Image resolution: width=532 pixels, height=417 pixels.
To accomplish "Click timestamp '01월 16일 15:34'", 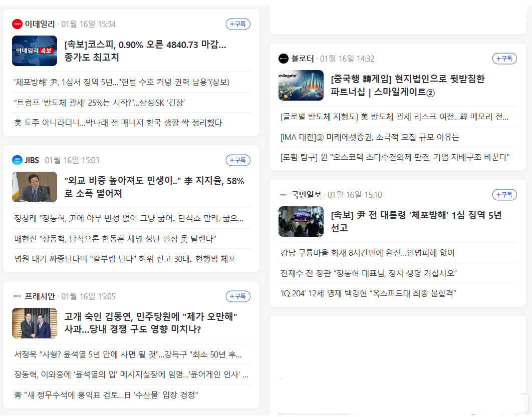I will coord(88,24).
